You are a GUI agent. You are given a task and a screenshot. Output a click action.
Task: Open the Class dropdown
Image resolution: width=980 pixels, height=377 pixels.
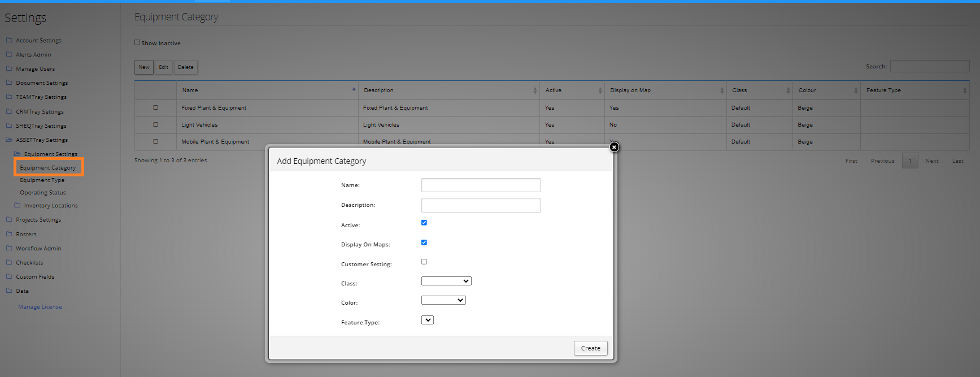[446, 281]
